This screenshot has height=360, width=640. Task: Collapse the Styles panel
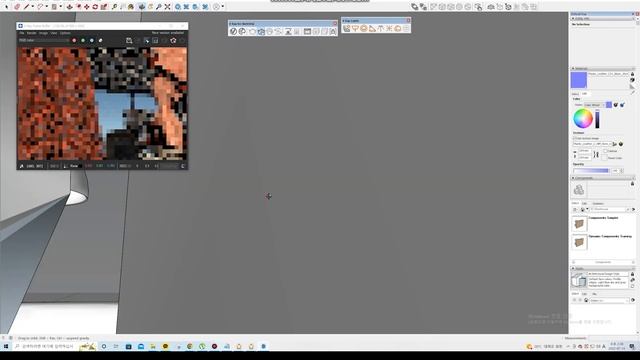[x=573, y=268]
